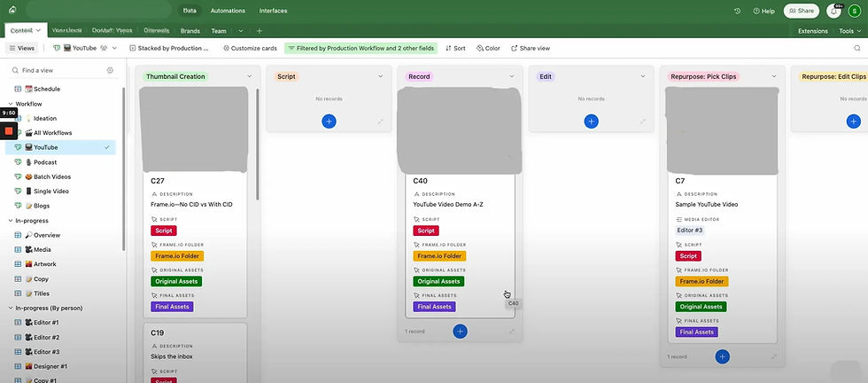Open the Brands table tab
Image resolution: width=868 pixels, height=383 pixels.
pyautogui.click(x=190, y=31)
